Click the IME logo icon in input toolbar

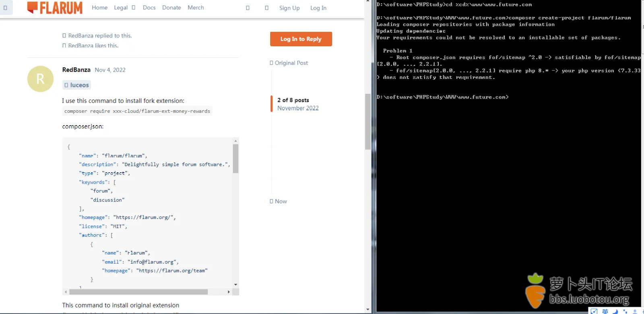[594, 311]
